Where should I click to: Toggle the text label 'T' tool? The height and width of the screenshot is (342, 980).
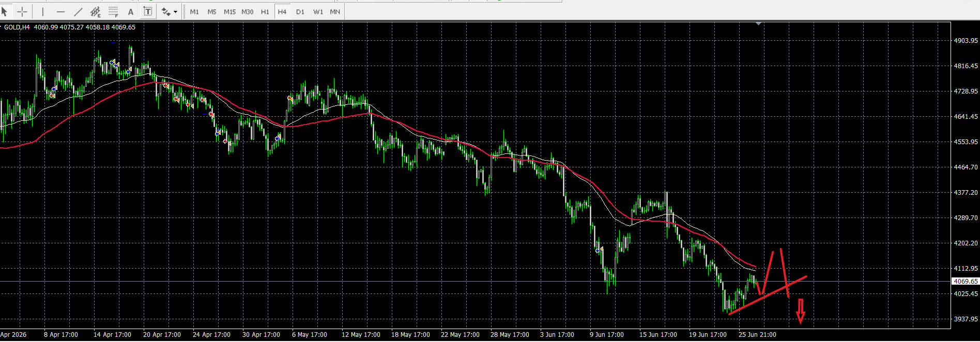[x=148, y=11]
